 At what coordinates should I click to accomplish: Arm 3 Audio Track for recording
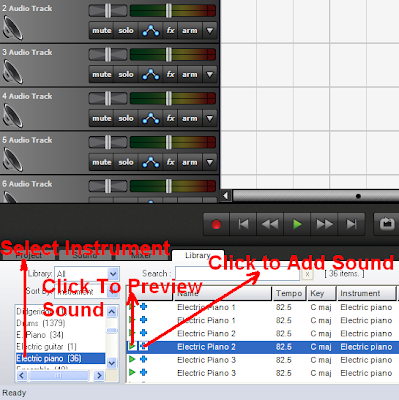point(190,75)
